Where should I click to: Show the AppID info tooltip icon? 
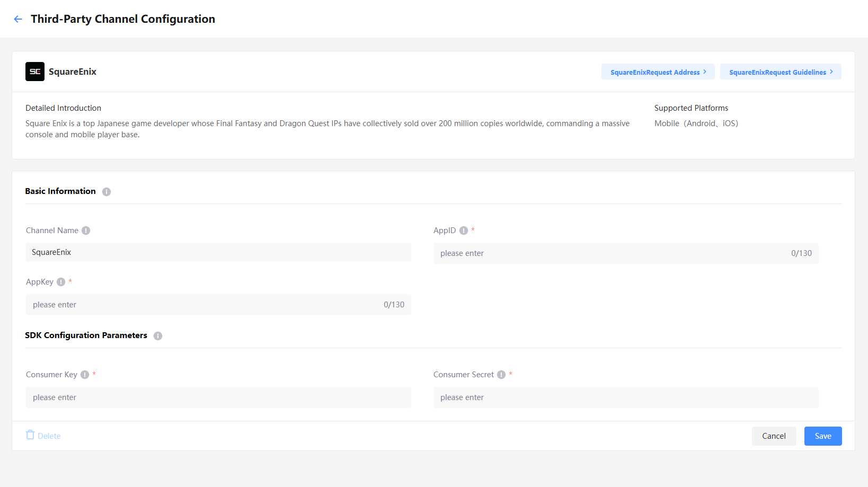tap(464, 231)
